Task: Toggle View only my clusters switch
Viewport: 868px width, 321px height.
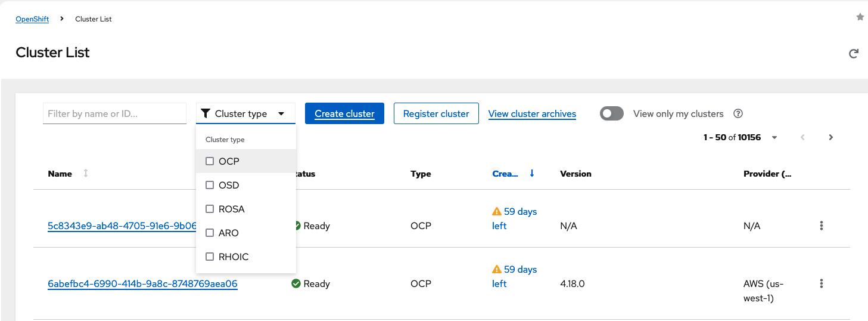Action: click(611, 113)
